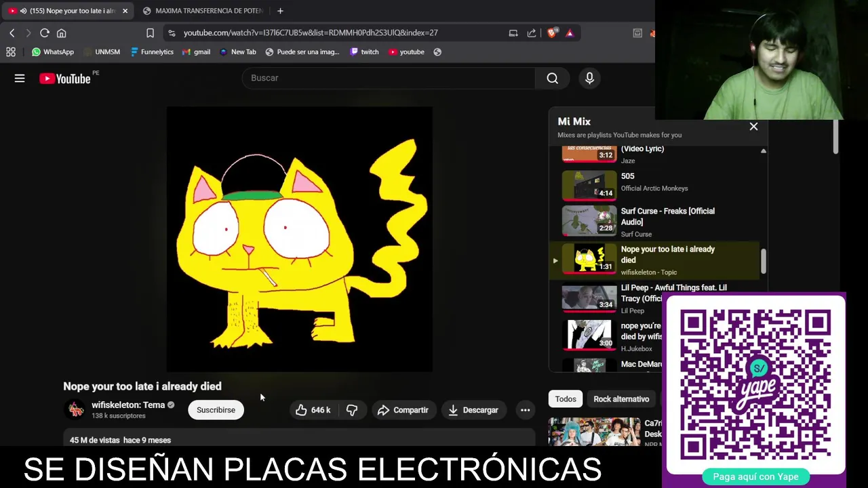The width and height of the screenshot is (868, 488).
Task: Open the YouTube hamburger guide menu
Action: (x=20, y=79)
